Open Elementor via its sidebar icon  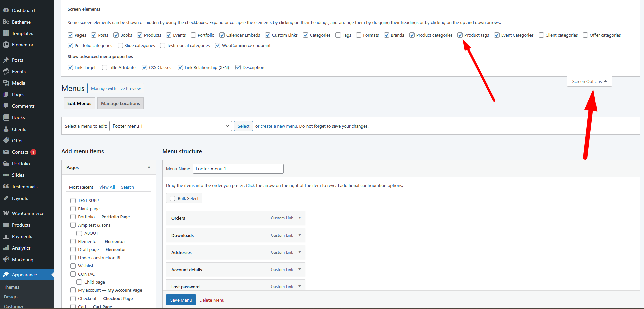coord(6,45)
